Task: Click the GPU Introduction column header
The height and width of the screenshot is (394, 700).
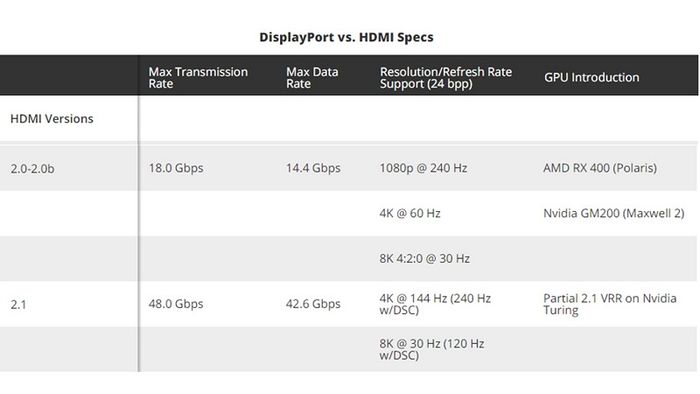Action: 592,77
